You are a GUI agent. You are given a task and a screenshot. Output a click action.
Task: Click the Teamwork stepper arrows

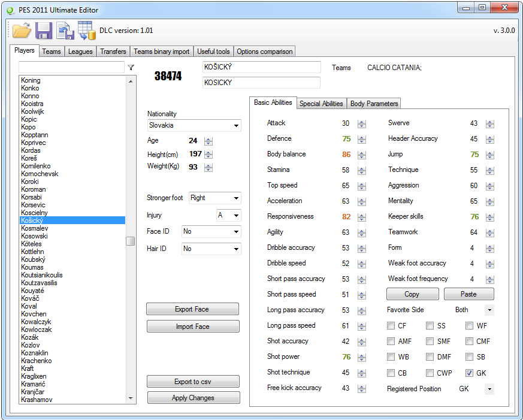pyautogui.click(x=489, y=233)
